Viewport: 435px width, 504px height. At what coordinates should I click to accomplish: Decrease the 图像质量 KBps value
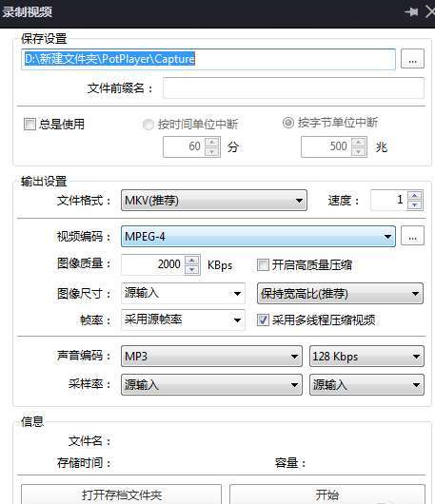(x=192, y=269)
